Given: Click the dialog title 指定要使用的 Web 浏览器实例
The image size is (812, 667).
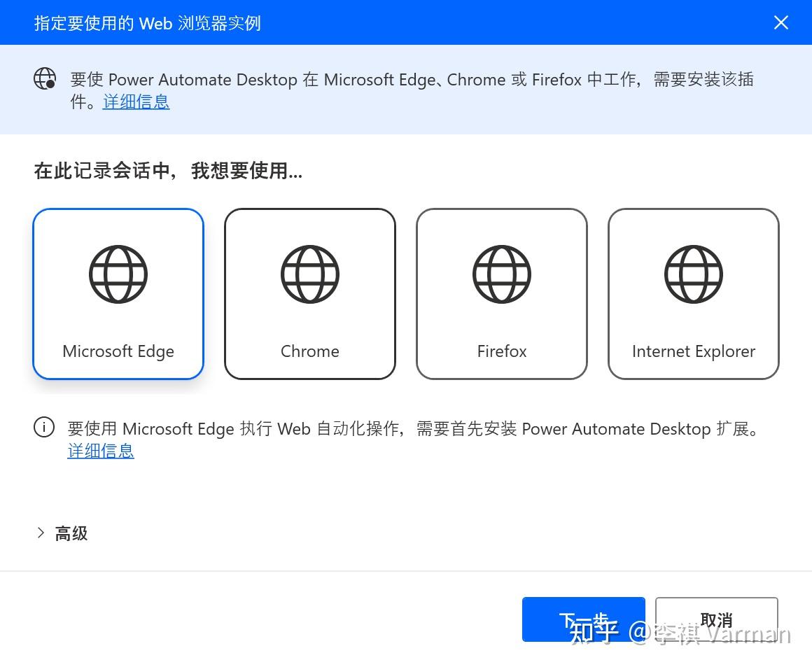Looking at the screenshot, I should [148, 22].
